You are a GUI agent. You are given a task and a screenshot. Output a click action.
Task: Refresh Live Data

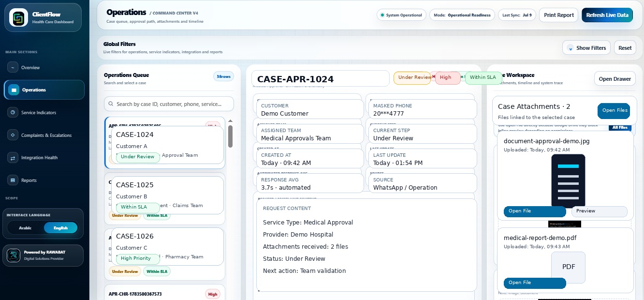pos(607,15)
